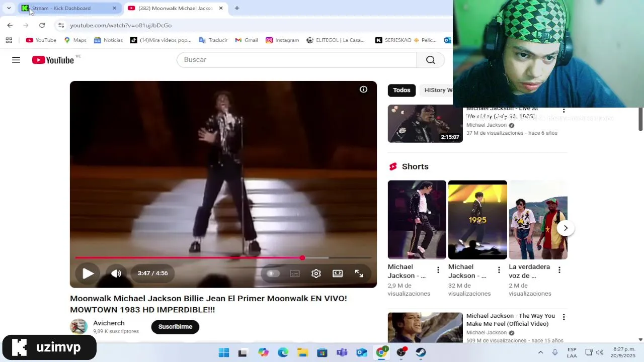The height and width of the screenshot is (362, 644).
Task: Enable subtitles in the player
Action: 295,274
